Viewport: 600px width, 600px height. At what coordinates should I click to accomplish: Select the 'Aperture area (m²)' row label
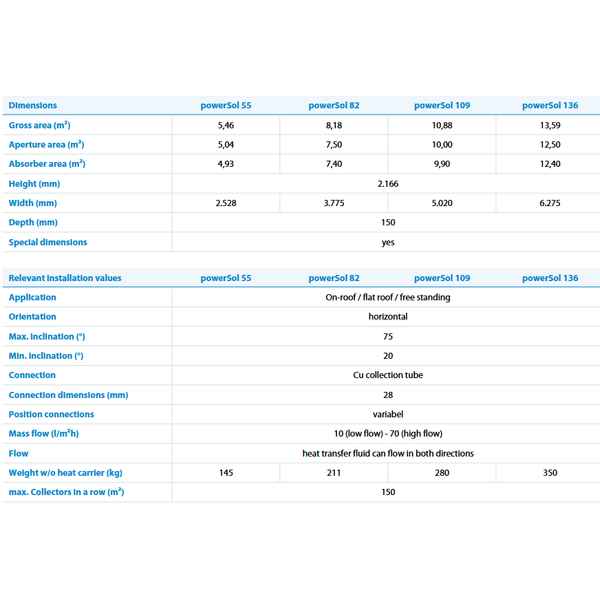coord(46,145)
